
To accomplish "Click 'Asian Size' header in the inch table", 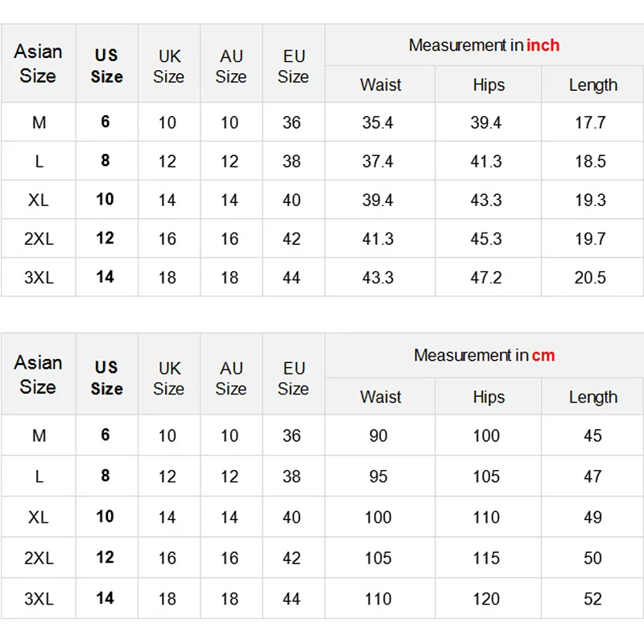I will click(38, 64).
